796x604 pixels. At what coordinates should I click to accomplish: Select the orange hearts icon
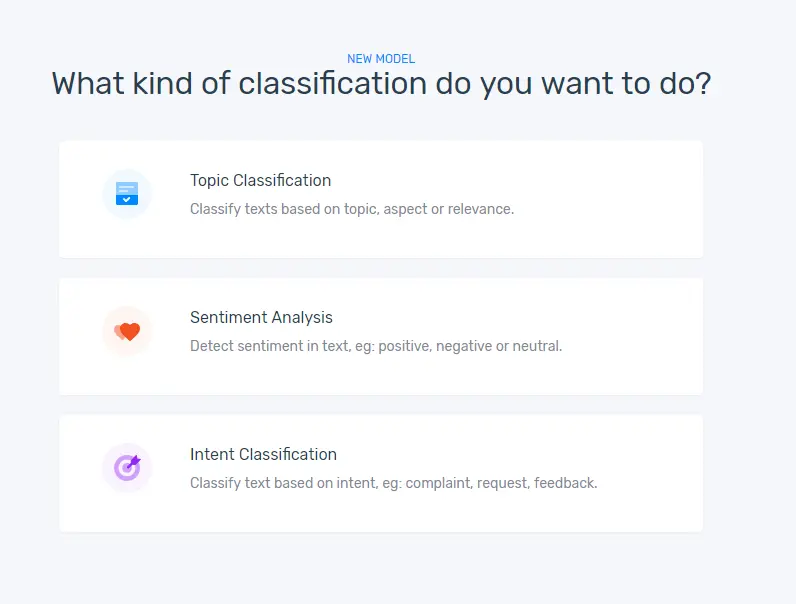click(127, 331)
